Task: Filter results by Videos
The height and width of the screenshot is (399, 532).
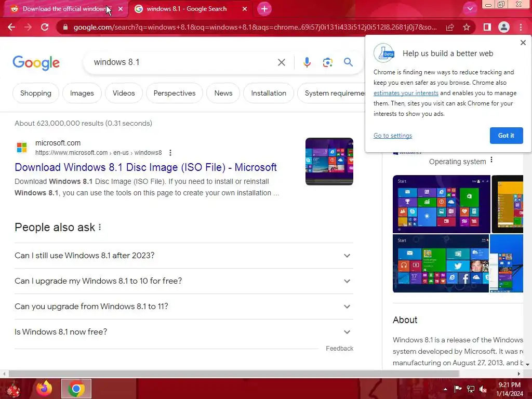Action: (x=124, y=93)
